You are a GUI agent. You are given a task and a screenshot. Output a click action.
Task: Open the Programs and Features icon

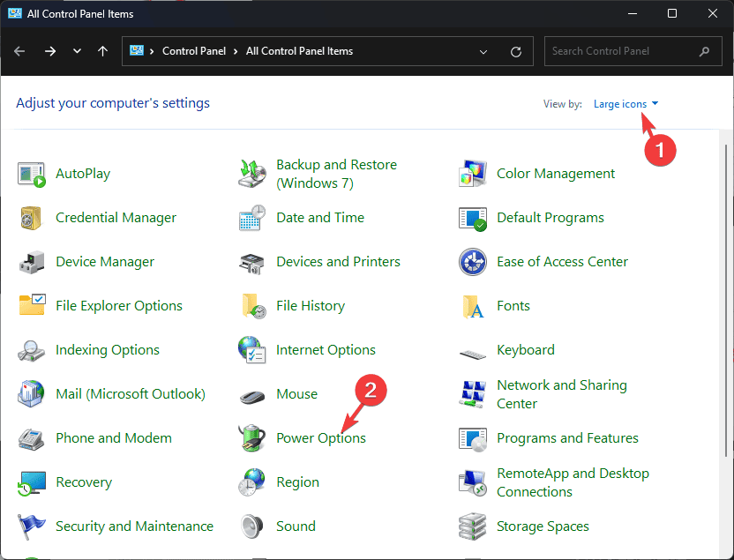[x=472, y=439]
